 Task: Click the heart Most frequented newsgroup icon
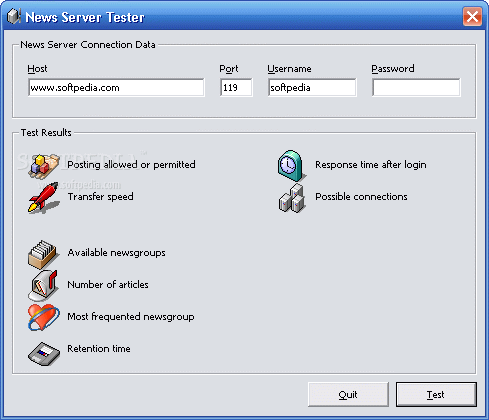point(44,317)
